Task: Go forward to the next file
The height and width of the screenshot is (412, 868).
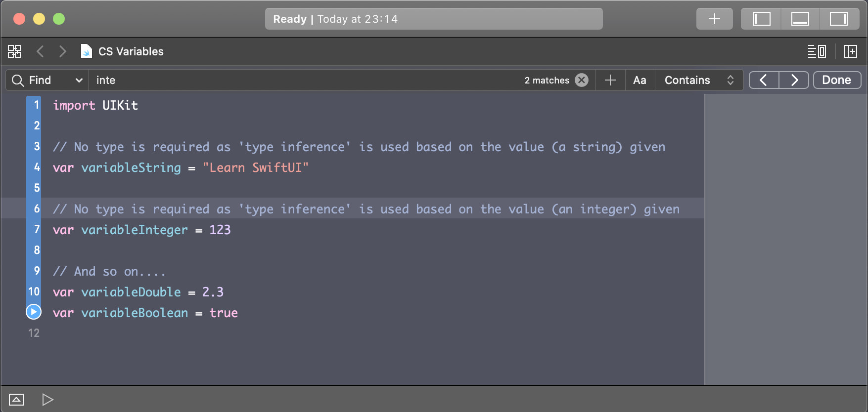Action: (x=62, y=51)
